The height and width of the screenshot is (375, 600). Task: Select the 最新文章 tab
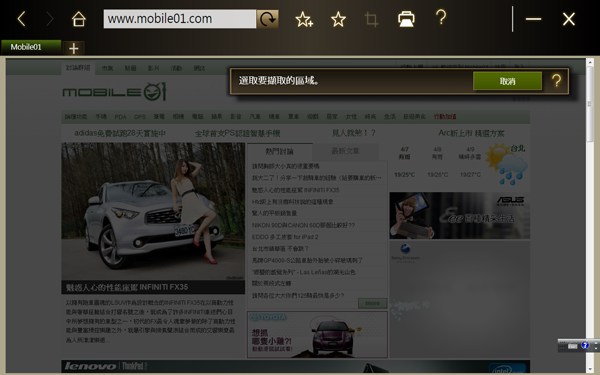click(x=345, y=151)
